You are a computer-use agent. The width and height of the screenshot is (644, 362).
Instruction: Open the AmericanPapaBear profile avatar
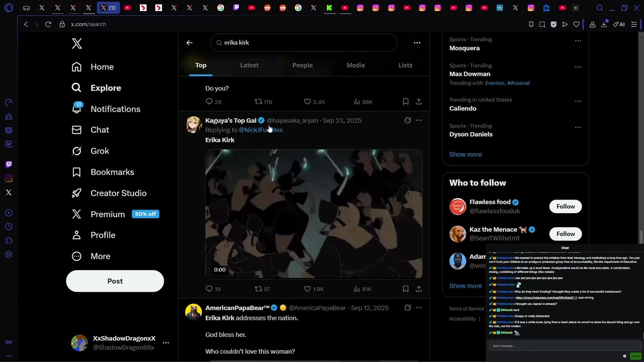coord(194,312)
